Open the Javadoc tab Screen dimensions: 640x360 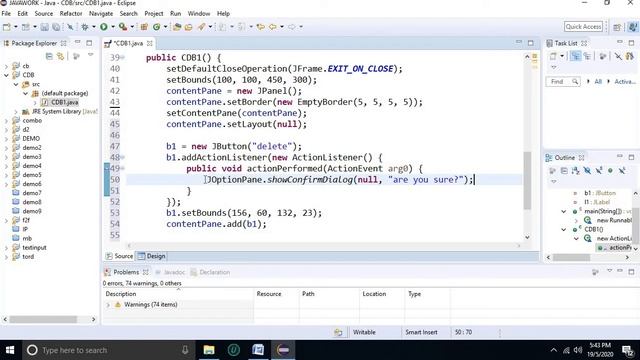tap(171, 272)
